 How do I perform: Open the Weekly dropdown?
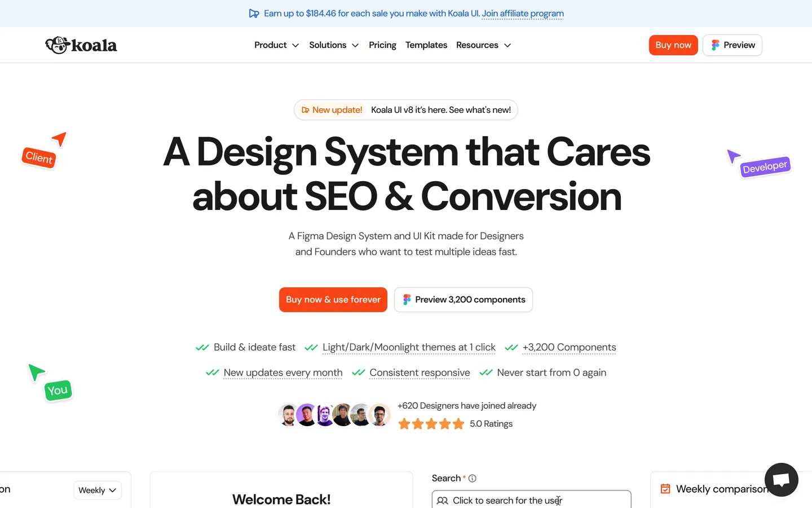point(98,490)
